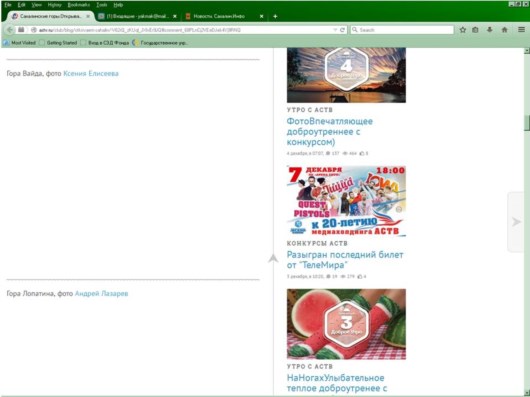Open article ФотоВпечатляющее доброутреннее с конкурсом
Viewport: 530px width, 397px height.
tap(330, 131)
